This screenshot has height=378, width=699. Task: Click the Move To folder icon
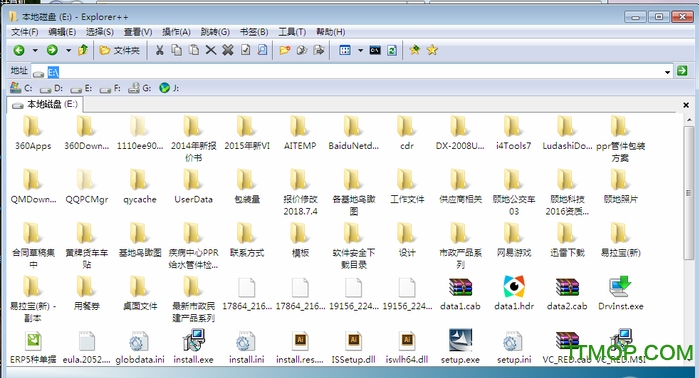click(x=319, y=50)
